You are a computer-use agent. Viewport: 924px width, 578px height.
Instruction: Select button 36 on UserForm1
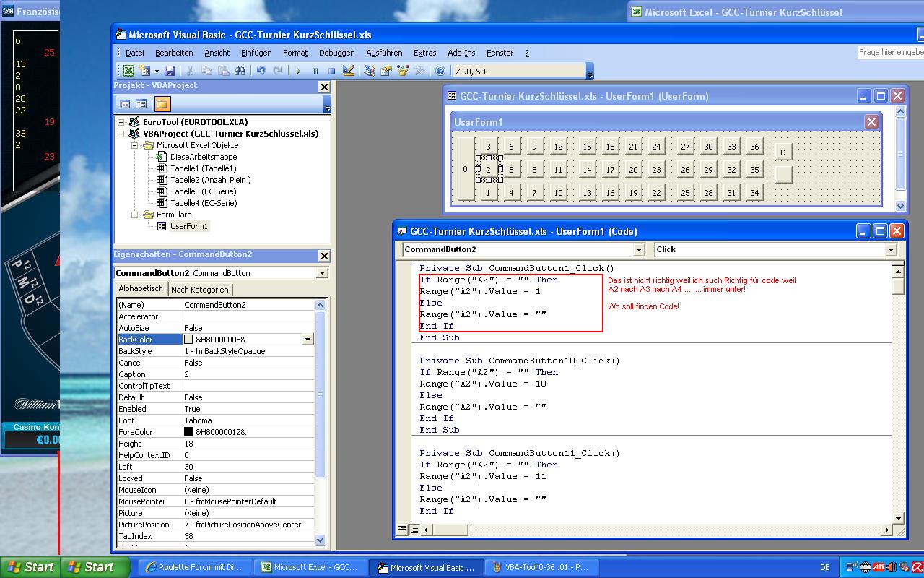click(x=754, y=147)
